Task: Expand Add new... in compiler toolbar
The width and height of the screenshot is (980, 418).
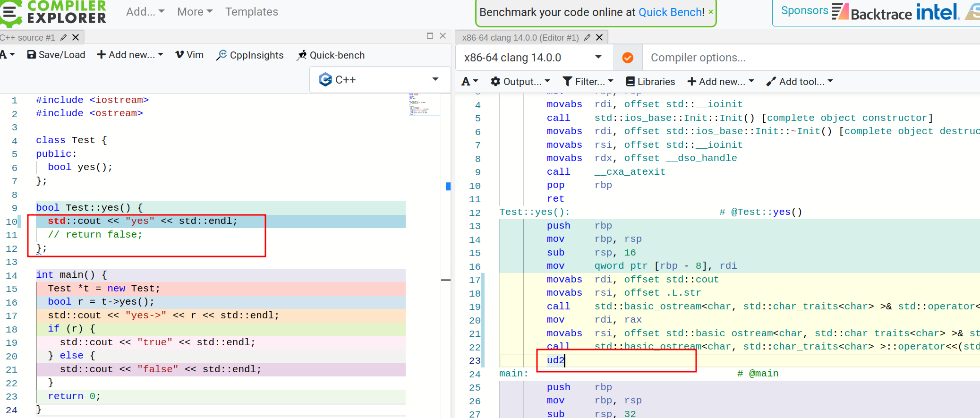Action: click(721, 82)
